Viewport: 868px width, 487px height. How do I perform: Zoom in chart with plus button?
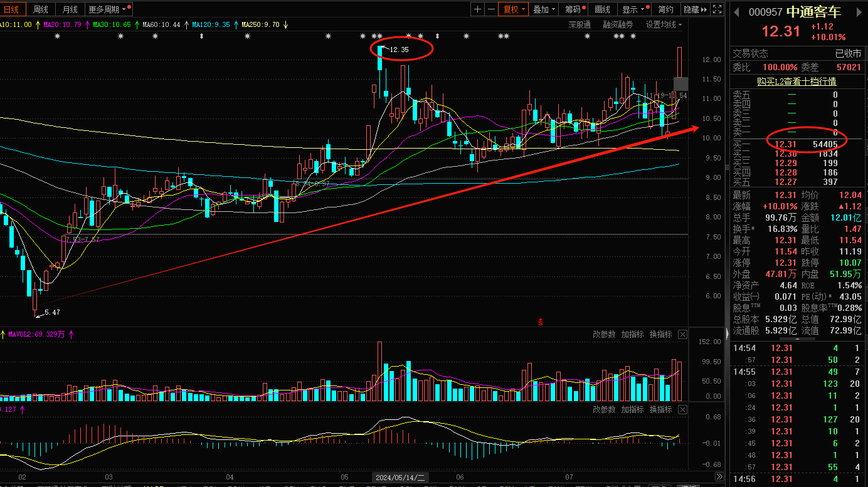pos(478,9)
